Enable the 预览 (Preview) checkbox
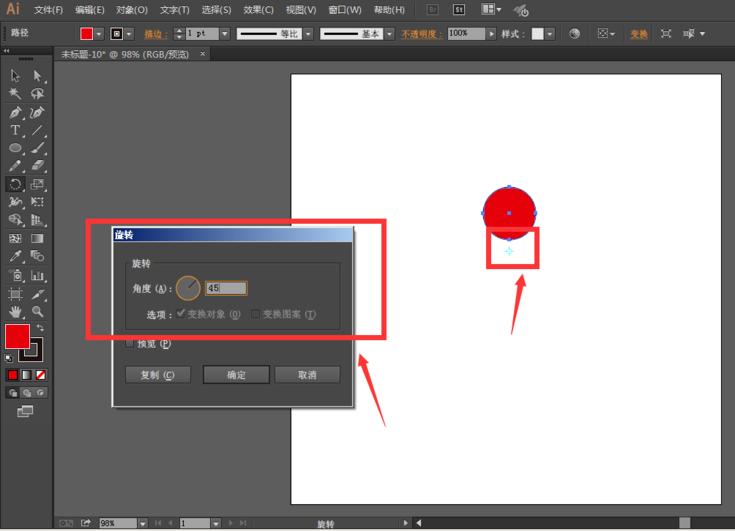The width and height of the screenshot is (735, 531). (130, 344)
